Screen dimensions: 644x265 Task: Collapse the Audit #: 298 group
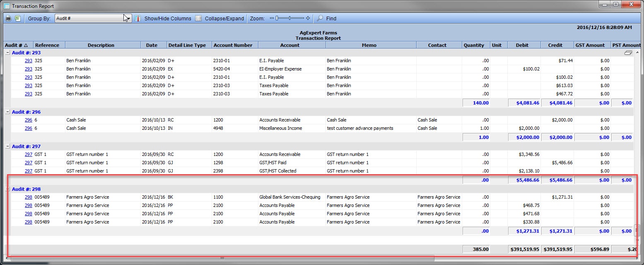tap(7, 189)
